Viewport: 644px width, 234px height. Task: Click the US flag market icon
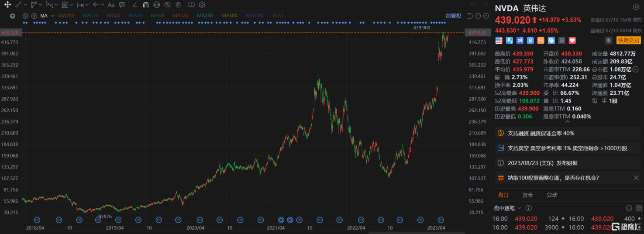[x=499, y=40]
